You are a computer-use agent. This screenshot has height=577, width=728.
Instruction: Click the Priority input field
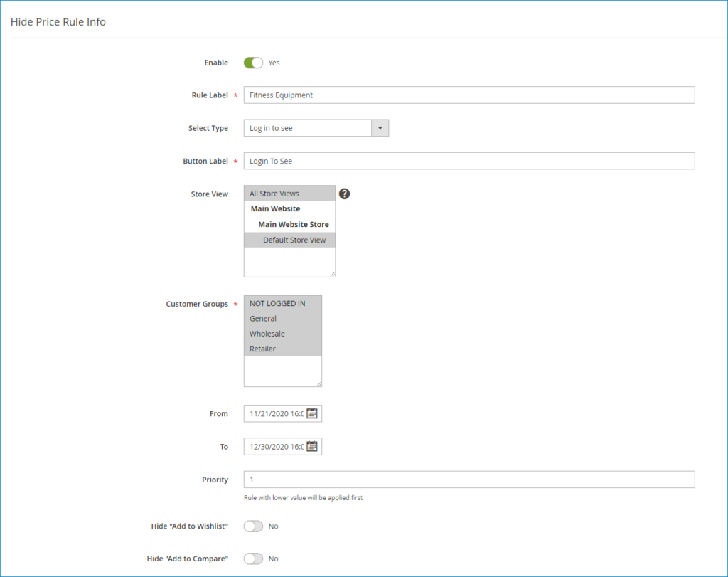pos(469,480)
